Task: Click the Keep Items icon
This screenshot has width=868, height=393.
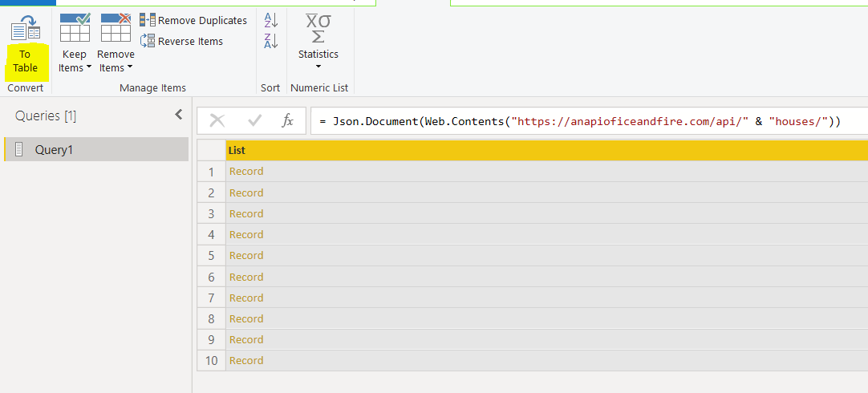Action: [x=75, y=28]
